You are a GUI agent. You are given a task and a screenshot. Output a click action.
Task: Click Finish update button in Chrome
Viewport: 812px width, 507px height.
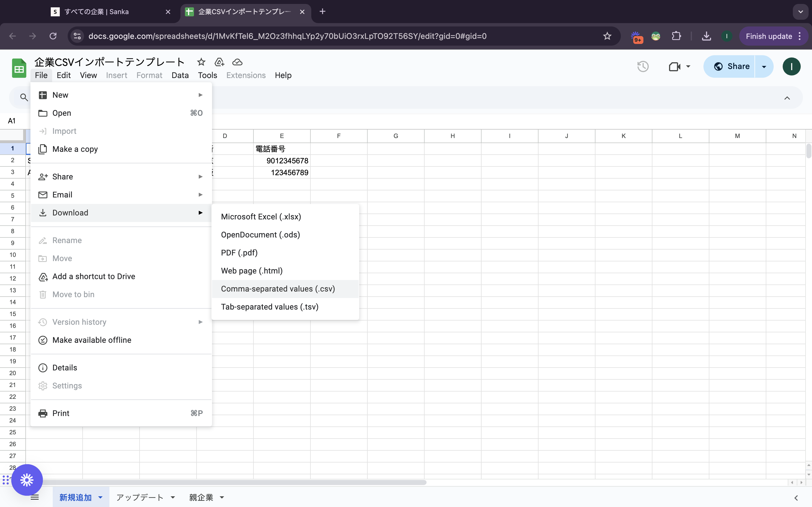click(x=769, y=36)
